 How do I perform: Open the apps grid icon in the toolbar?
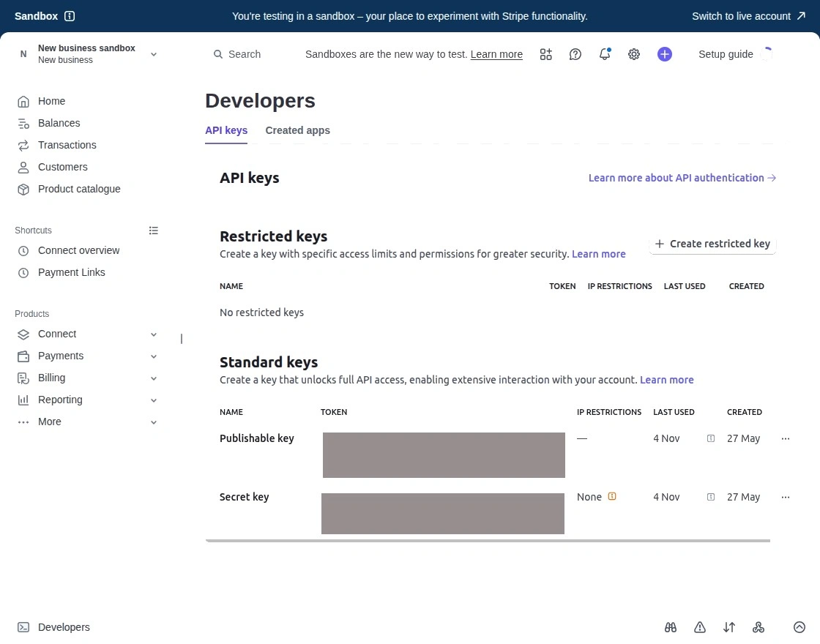pos(545,54)
